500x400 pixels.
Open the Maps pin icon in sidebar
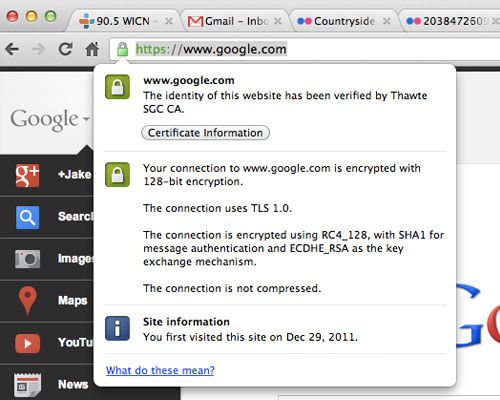click(27, 301)
